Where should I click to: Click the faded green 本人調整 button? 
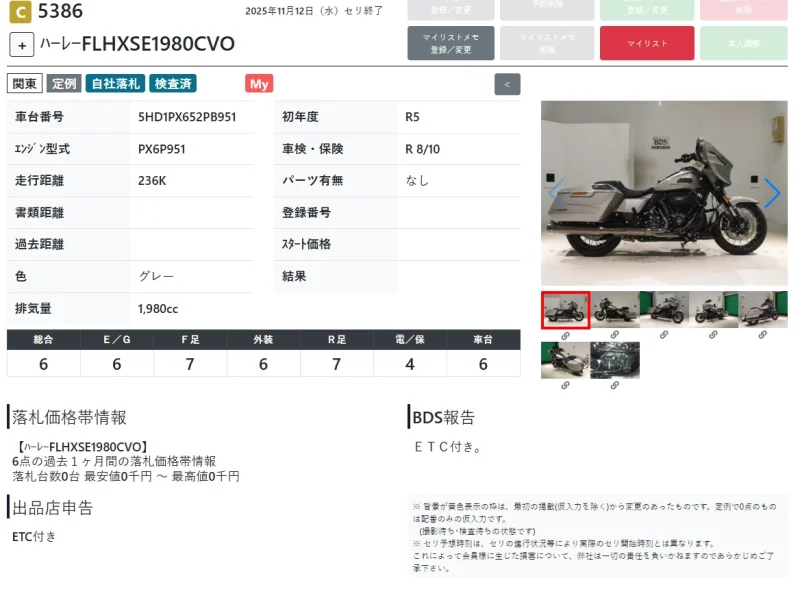click(744, 43)
